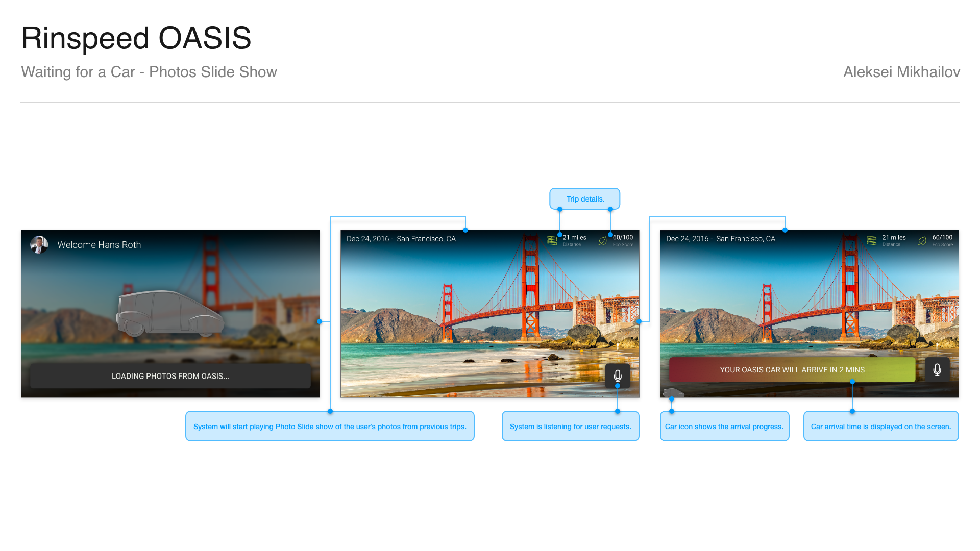The height and width of the screenshot is (551, 980).
Task: Click the 'Car arrival time is displayed on the screen.' callout
Action: 881,426
